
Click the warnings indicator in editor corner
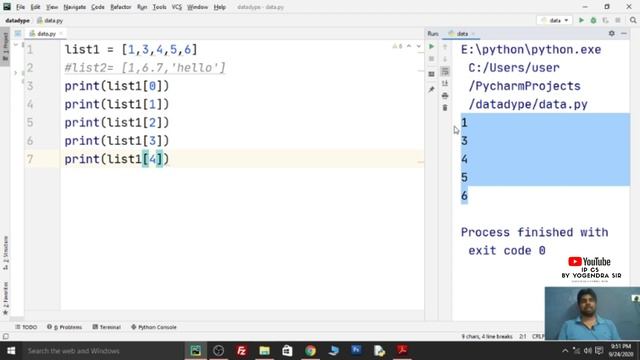coord(398,46)
